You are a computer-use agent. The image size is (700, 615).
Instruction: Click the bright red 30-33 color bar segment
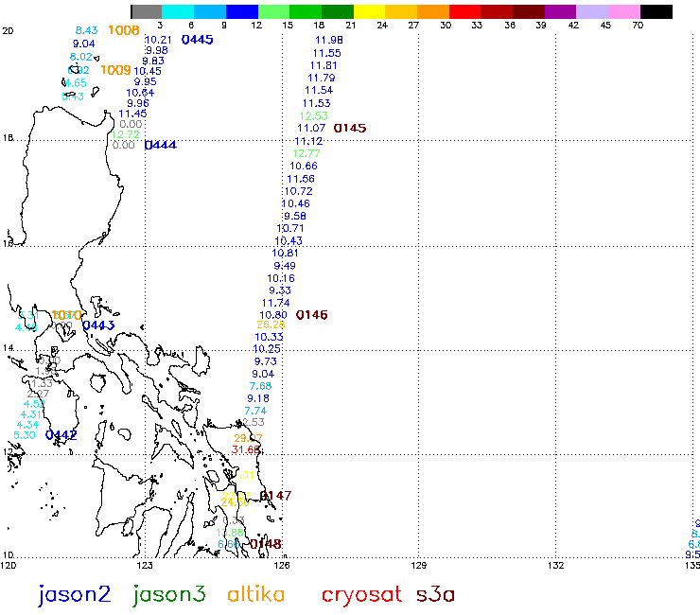click(464, 11)
